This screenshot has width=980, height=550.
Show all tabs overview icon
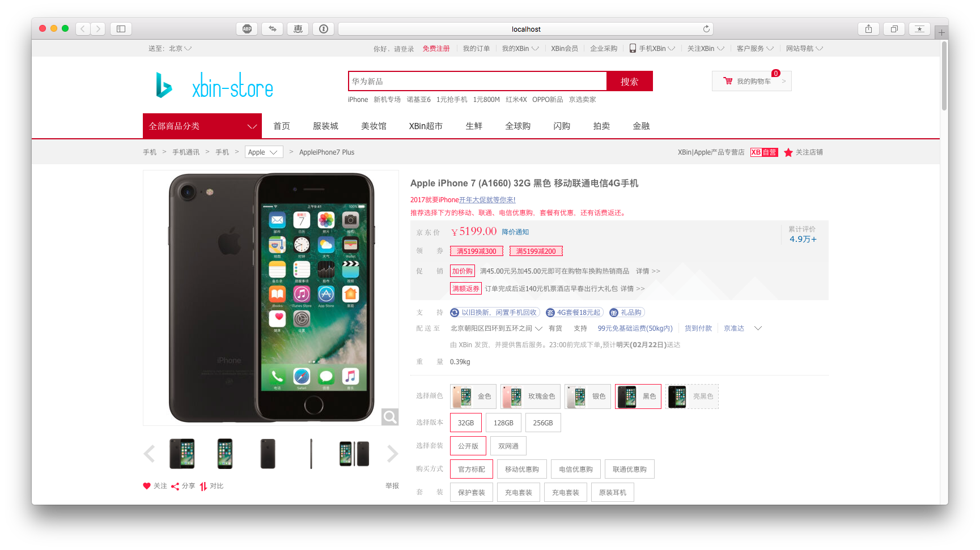pyautogui.click(x=894, y=29)
